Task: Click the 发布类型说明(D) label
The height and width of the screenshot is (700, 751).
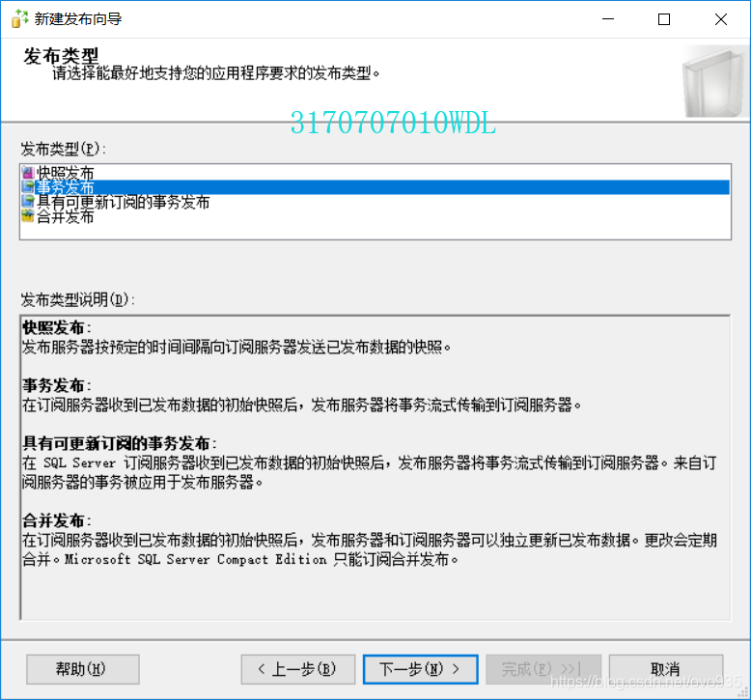Action: coord(77,300)
